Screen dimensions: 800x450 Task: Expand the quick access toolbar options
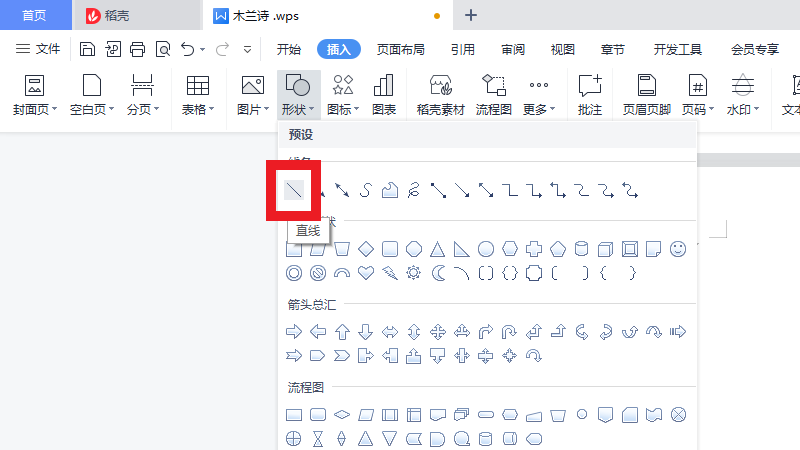click(247, 49)
